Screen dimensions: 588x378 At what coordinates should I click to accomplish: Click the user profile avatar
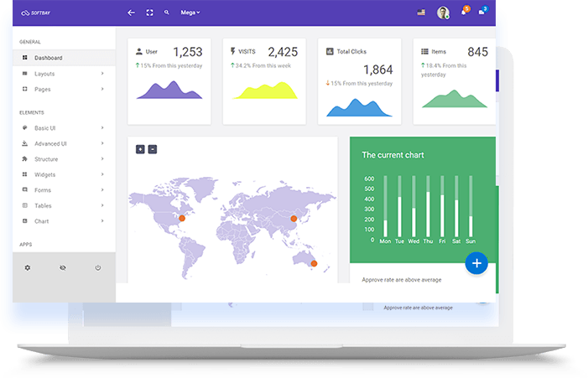pyautogui.click(x=443, y=13)
